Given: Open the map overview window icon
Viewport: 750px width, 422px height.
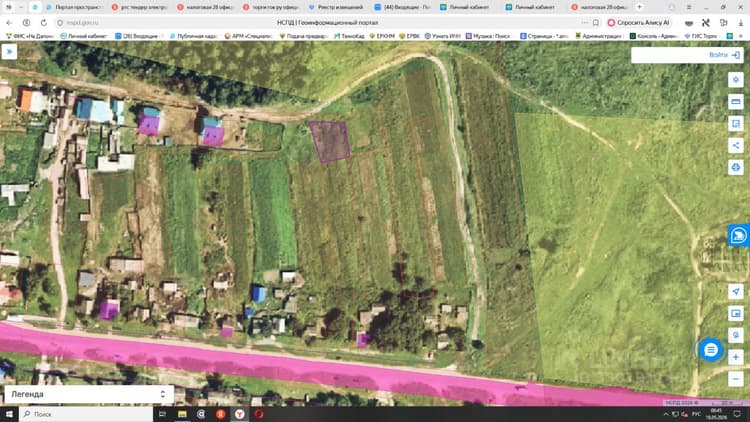Looking at the screenshot, I should (736, 313).
